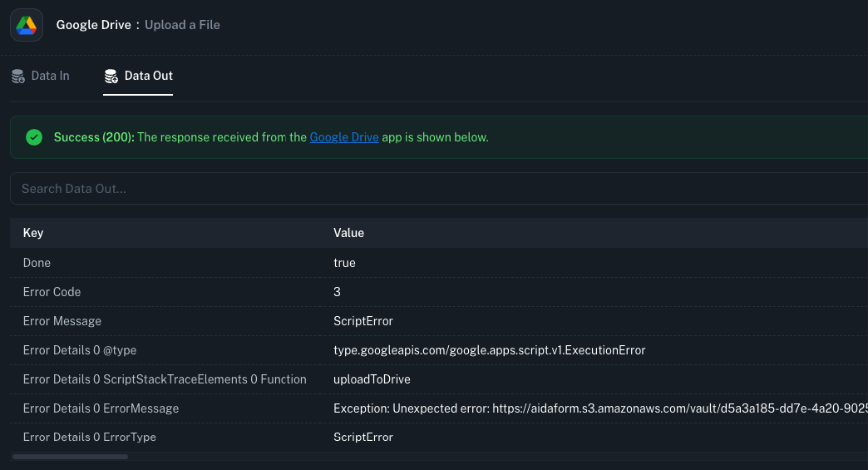Screen dimensions: 868x470
Task: Click the Upload a File title text
Action: point(182,25)
